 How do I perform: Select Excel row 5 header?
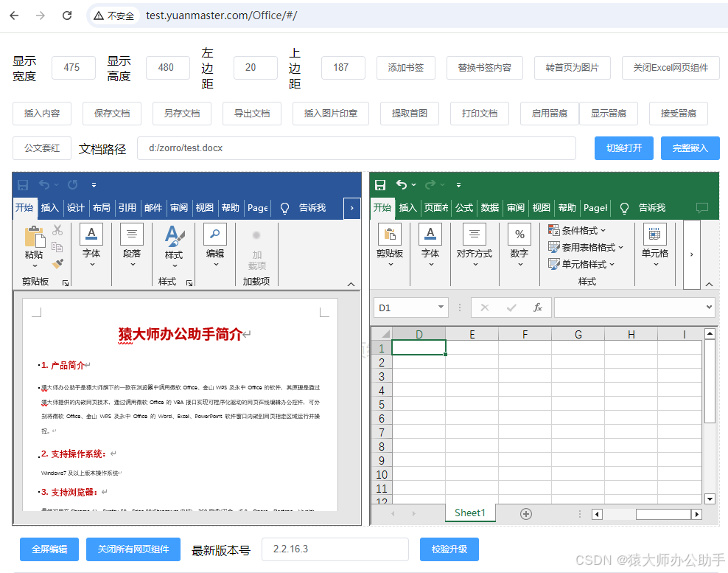tap(382, 404)
